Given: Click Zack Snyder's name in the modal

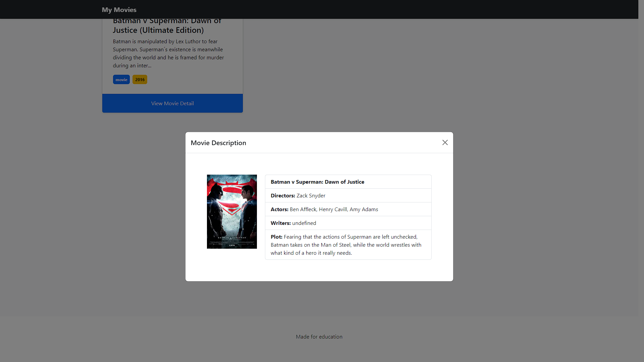Looking at the screenshot, I should point(311,196).
